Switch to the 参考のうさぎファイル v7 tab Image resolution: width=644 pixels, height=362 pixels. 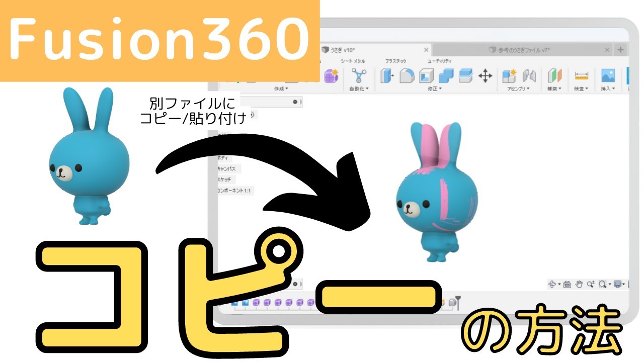click(x=523, y=50)
